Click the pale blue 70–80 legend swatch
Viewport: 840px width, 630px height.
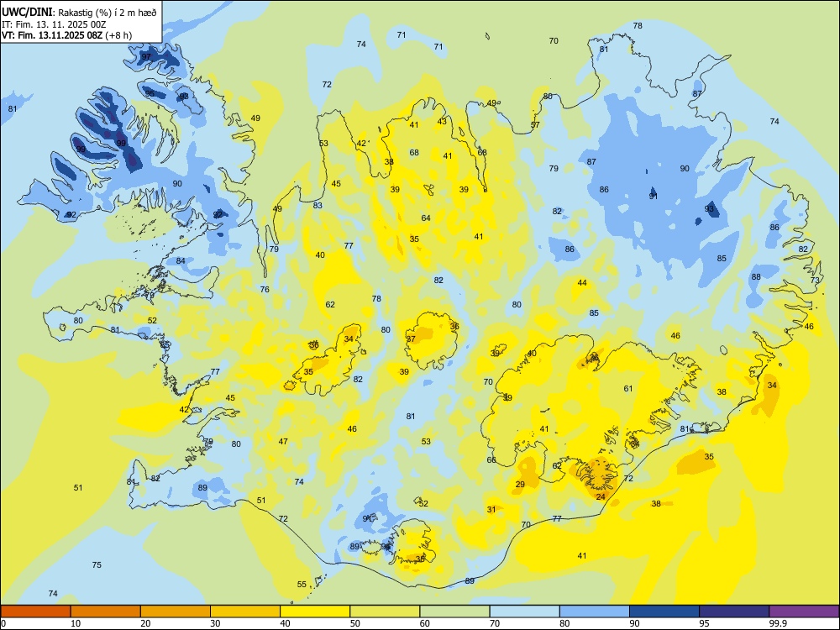coord(524,612)
